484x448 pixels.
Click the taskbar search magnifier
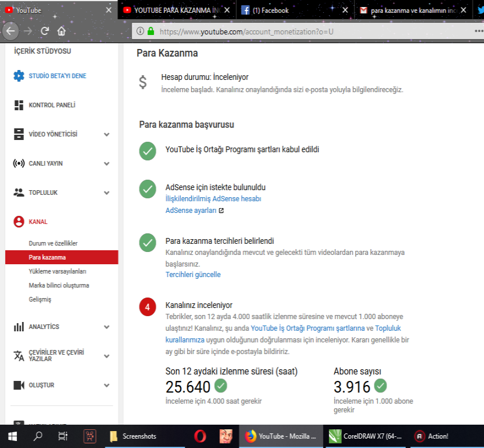pyautogui.click(x=38, y=436)
